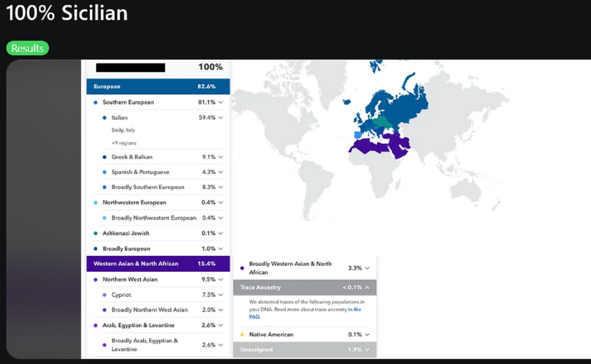Click the green Results tag

[28, 48]
